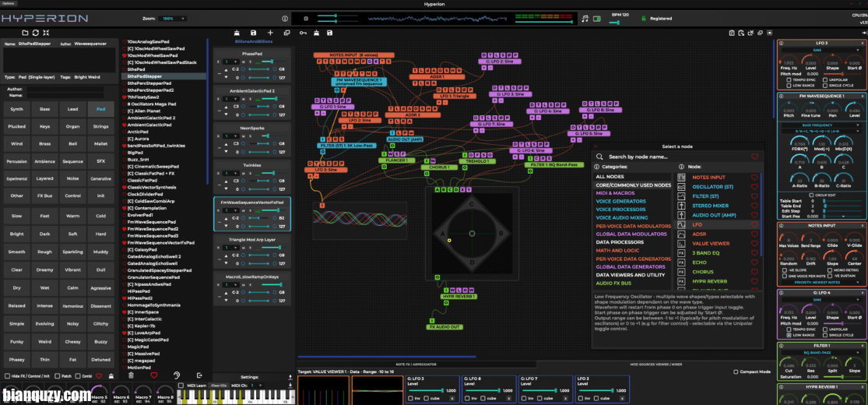Click the Clear CCs button
Screen dimensions: 868x405
[x=220, y=385]
